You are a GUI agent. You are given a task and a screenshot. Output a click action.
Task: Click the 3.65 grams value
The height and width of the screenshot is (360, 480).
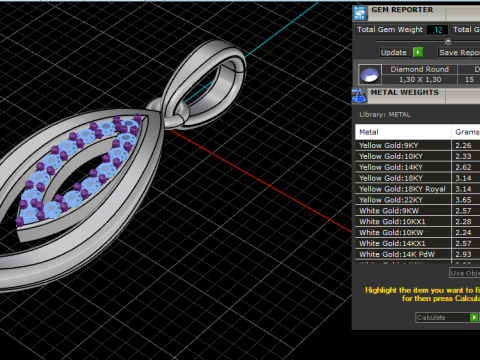(x=463, y=200)
